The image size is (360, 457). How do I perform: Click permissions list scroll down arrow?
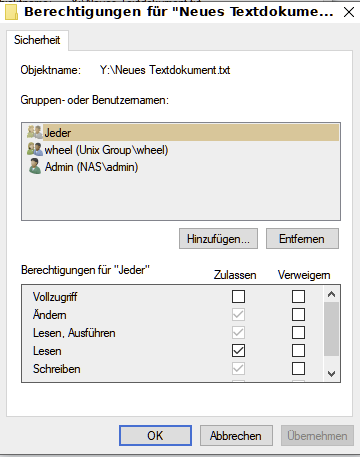(331, 374)
